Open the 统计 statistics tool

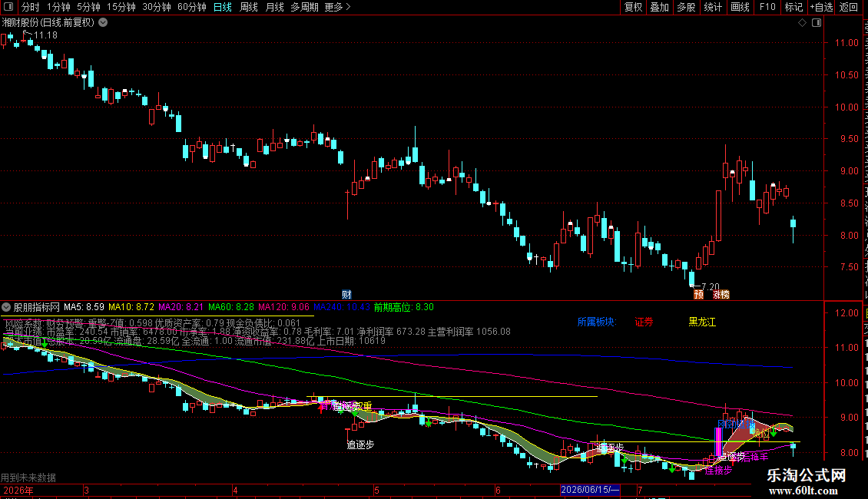tap(713, 7)
